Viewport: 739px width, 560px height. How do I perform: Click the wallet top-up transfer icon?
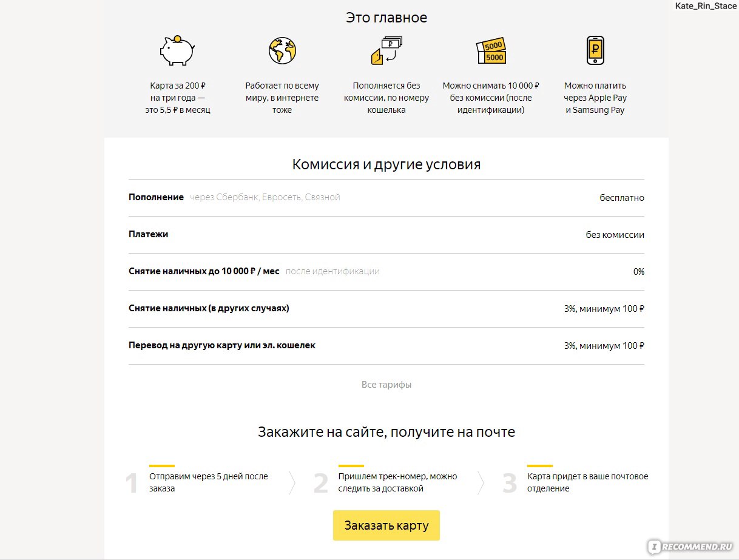(386, 50)
